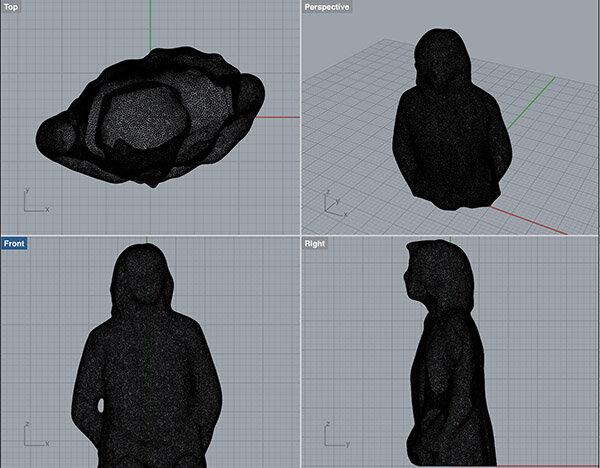This screenshot has width=600, height=468.
Task: Click the z-x axes icon in Front viewport
Action: click(36, 434)
